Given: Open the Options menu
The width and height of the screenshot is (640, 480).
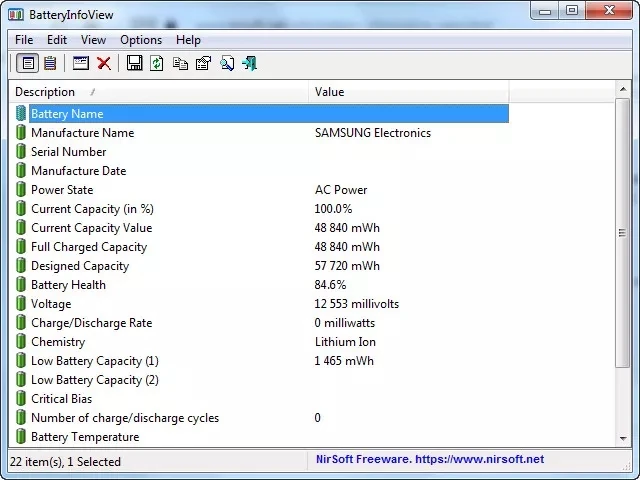Looking at the screenshot, I should [x=141, y=40].
